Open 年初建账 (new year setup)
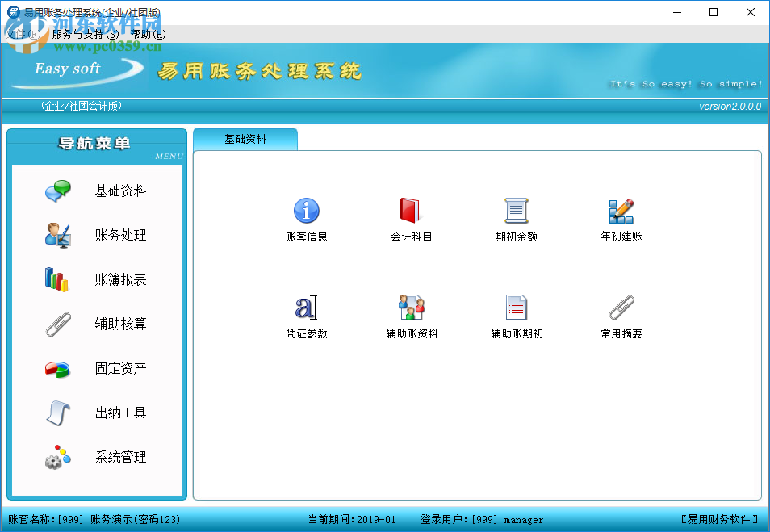770x532 pixels. (x=620, y=220)
